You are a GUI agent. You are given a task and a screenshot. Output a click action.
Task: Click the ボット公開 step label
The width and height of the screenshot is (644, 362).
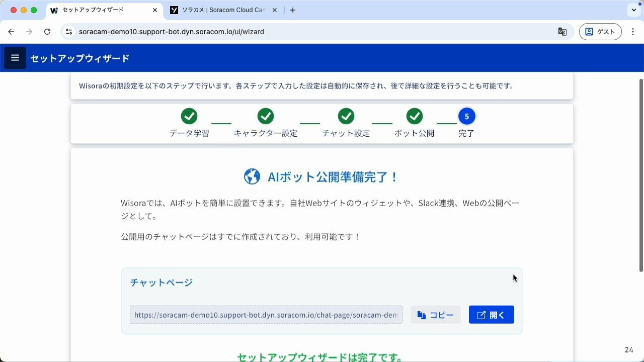point(415,133)
